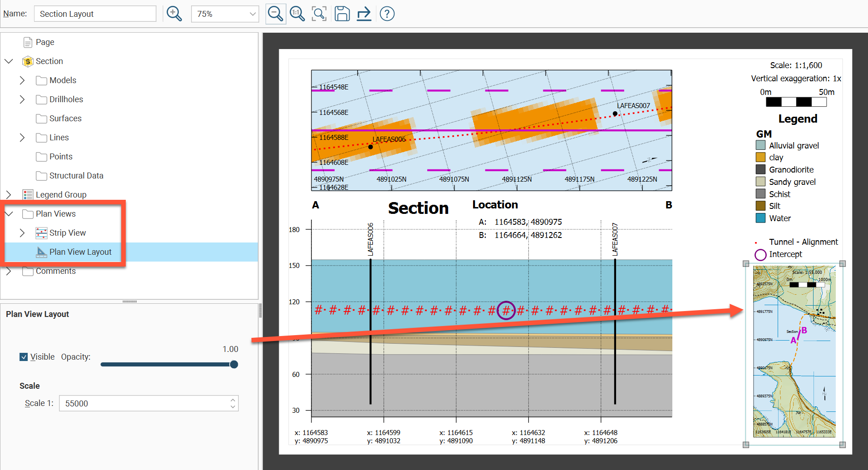Select the Strip View item
The image size is (868, 470).
point(67,233)
